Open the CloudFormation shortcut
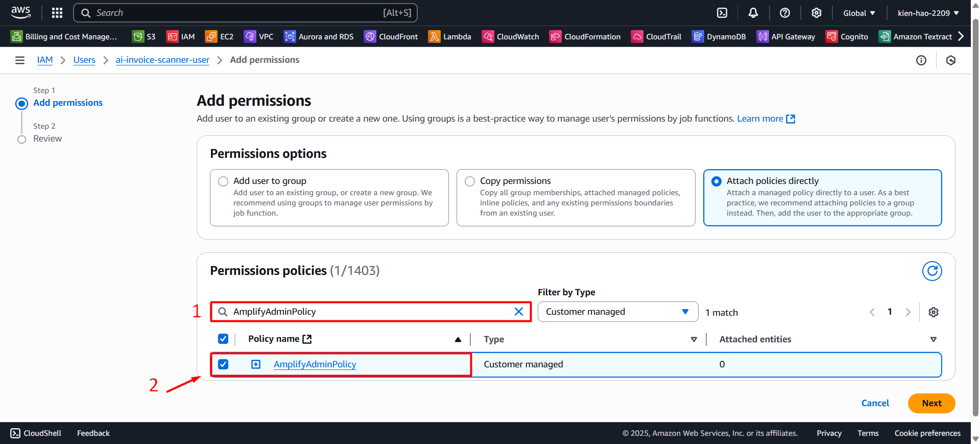This screenshot has height=444, width=980. (x=585, y=36)
